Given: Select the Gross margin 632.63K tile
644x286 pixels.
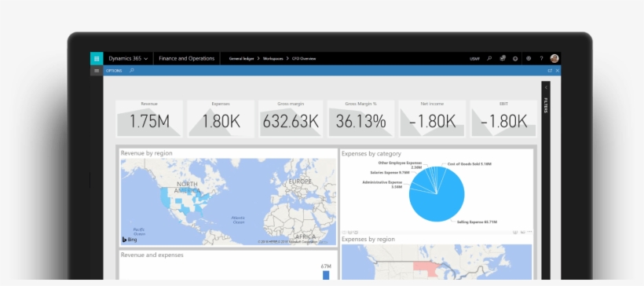Looking at the screenshot, I should coord(291,119).
